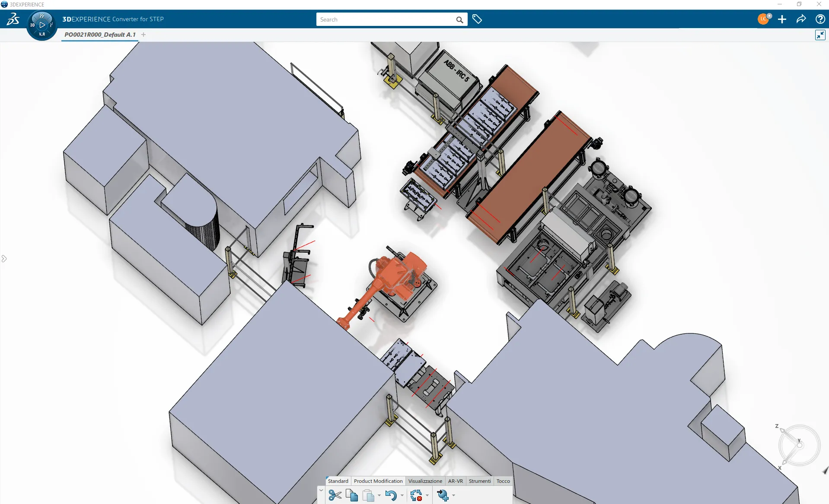
Task: Select the last sphere tool in the Standard toolbar
Action: 444,495
